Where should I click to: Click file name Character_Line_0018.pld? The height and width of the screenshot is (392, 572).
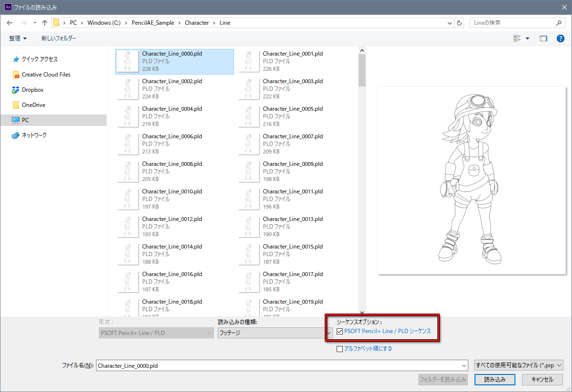[172, 302]
